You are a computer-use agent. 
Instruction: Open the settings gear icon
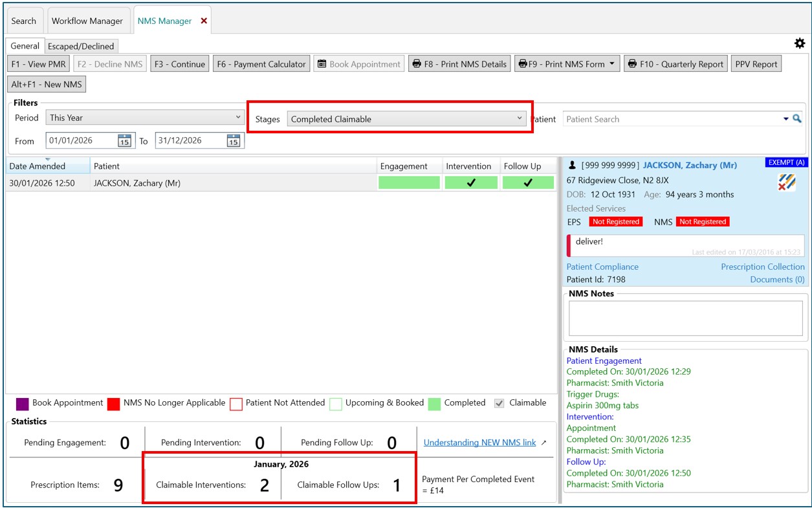[x=800, y=43]
